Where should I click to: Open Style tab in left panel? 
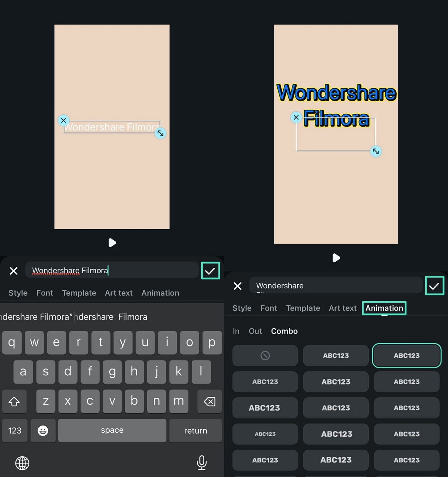(x=18, y=293)
